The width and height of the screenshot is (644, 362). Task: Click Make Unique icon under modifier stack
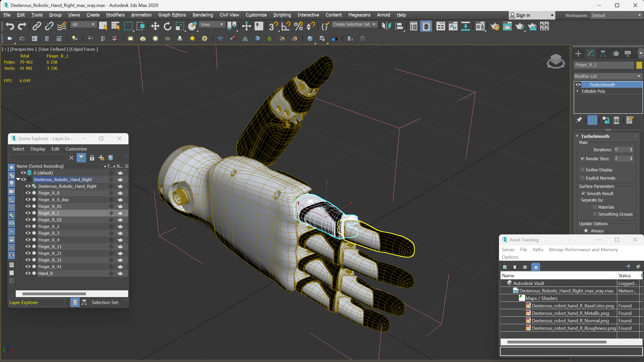click(x=606, y=120)
